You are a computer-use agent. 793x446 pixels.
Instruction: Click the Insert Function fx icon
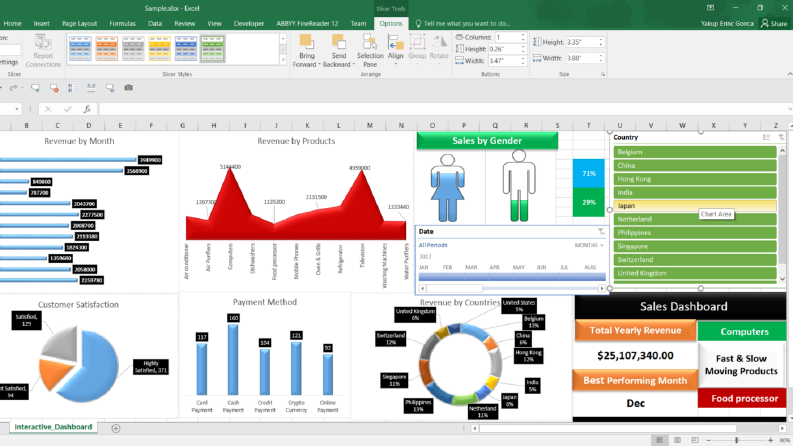point(87,109)
